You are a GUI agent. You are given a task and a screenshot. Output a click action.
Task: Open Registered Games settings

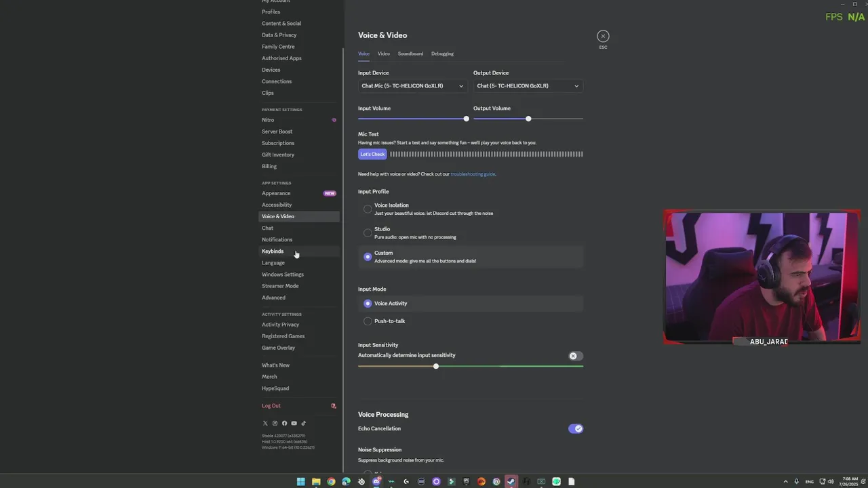pos(299,336)
